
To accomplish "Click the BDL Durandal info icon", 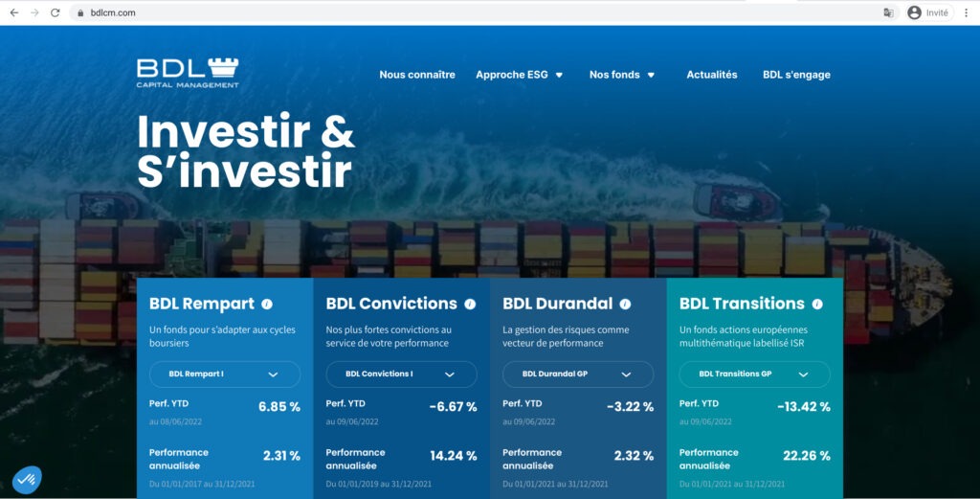I will (625, 304).
